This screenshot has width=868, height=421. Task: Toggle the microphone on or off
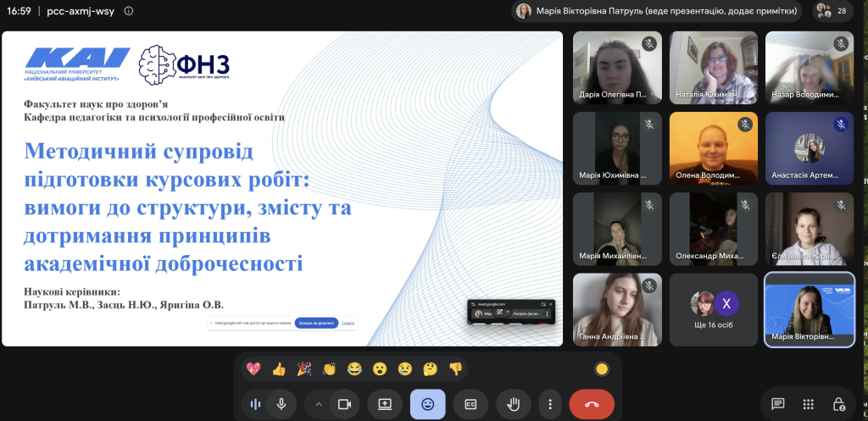tap(281, 404)
